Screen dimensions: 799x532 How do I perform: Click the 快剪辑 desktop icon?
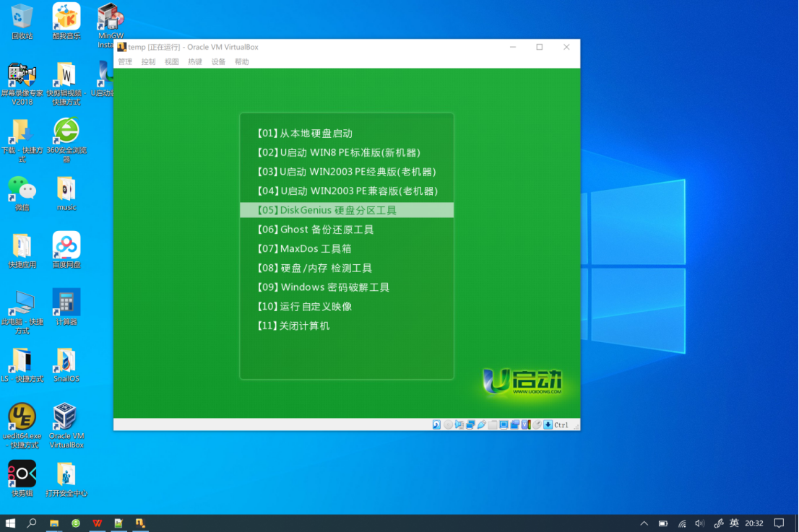[22, 479]
